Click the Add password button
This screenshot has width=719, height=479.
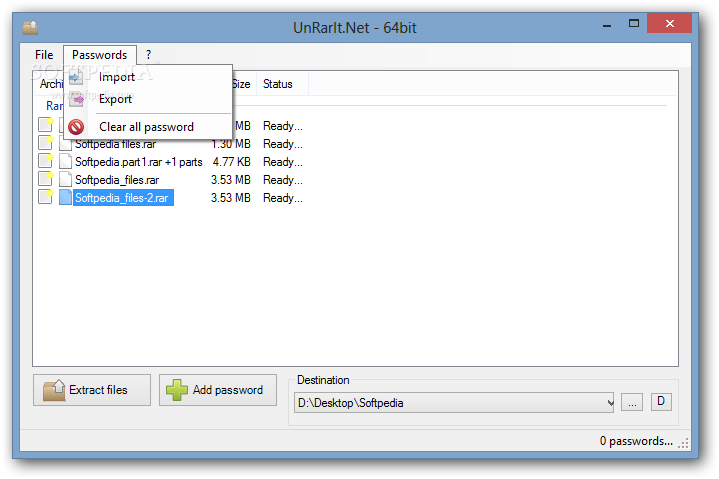coord(218,390)
